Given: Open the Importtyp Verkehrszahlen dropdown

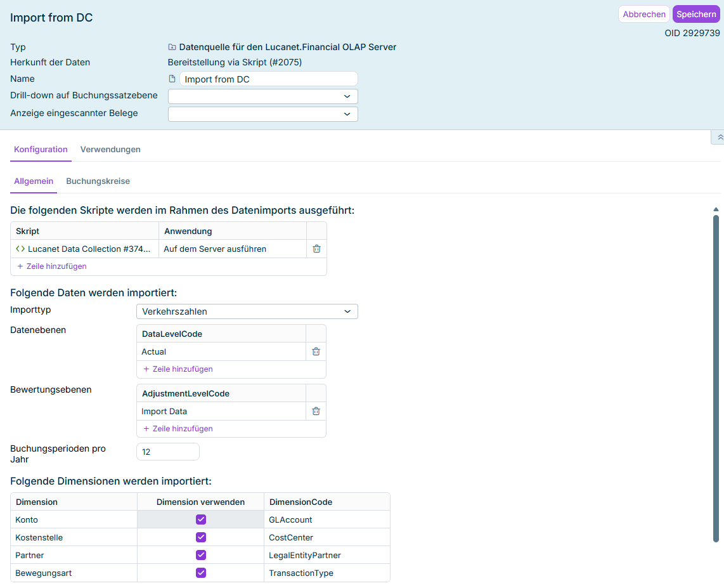Looking at the screenshot, I should 247,312.
